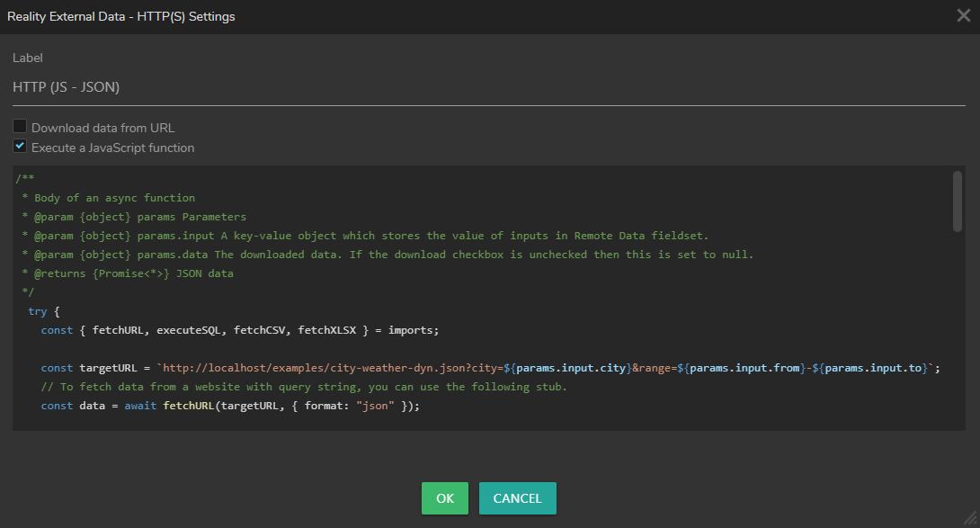The image size is (980, 528).
Task: Close the HTTP(S) Settings dialog
Action: [963, 15]
